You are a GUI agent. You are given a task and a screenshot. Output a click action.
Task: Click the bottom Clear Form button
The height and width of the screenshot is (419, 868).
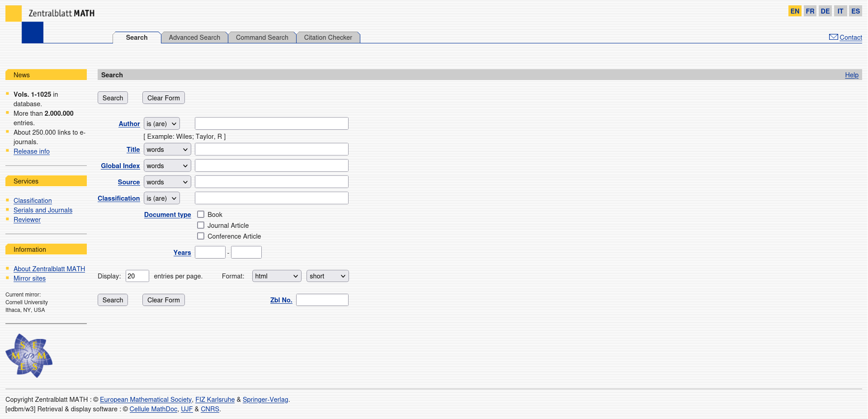(164, 300)
